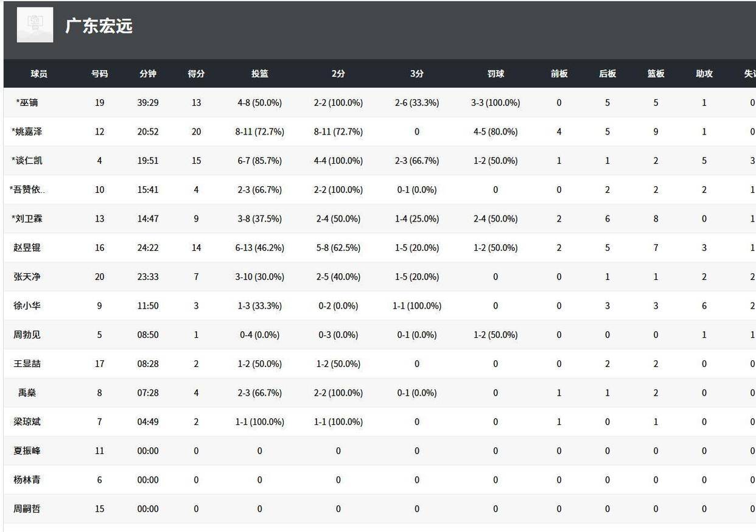Click the 球员 column header
756x532 pixels.
pyautogui.click(x=39, y=74)
